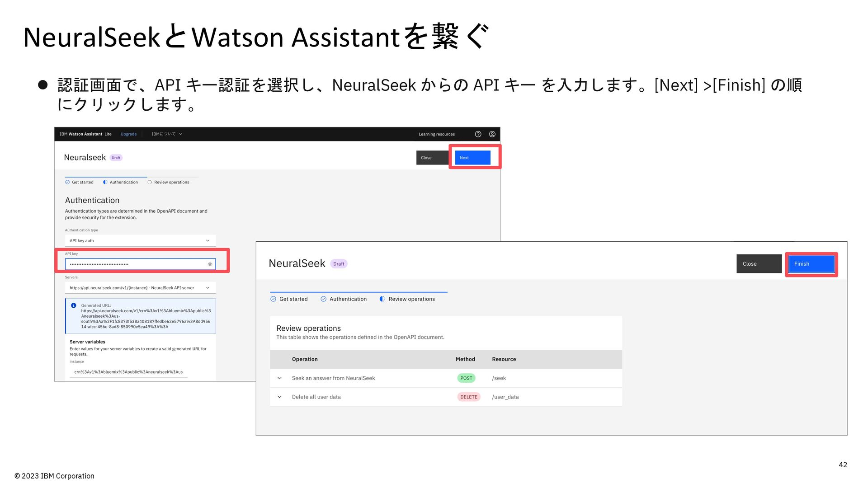The image size is (868, 488).
Task: Click the Generated URL text
Action: point(146,316)
